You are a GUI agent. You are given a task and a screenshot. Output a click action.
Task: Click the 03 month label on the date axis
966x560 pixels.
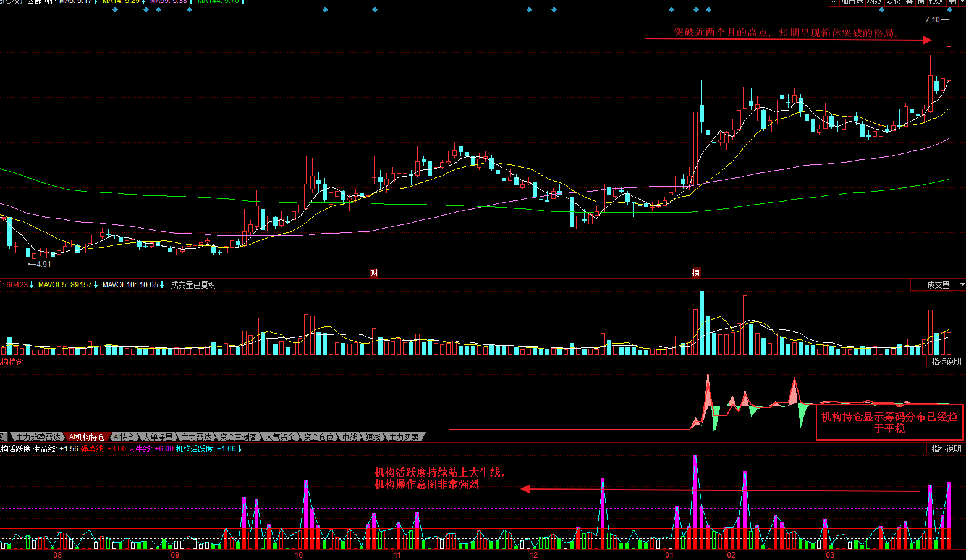point(830,555)
